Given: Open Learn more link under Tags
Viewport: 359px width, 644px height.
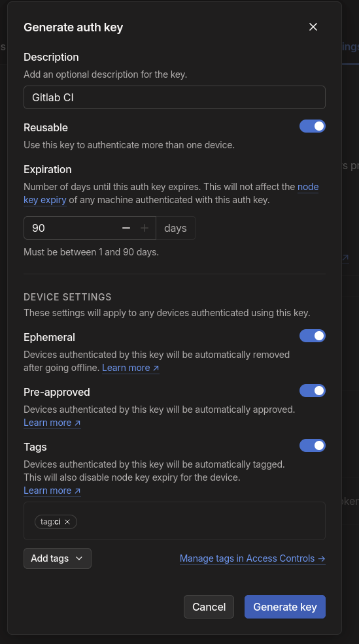Looking at the screenshot, I should pos(52,491).
